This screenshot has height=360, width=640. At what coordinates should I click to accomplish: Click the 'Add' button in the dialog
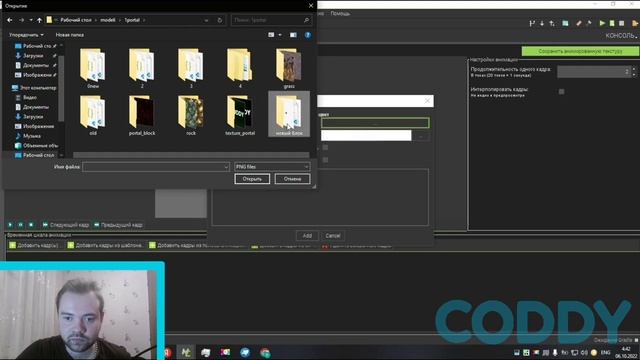(307, 236)
